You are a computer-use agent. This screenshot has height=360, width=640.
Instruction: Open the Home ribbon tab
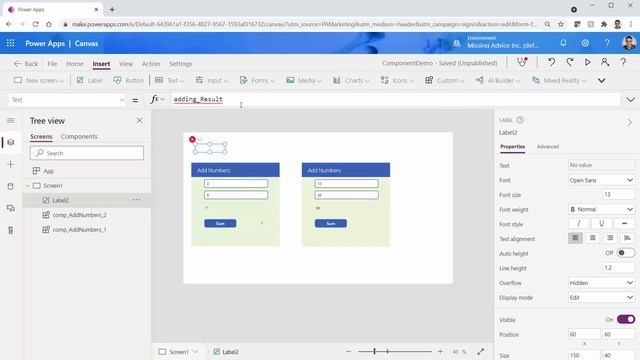tap(75, 64)
